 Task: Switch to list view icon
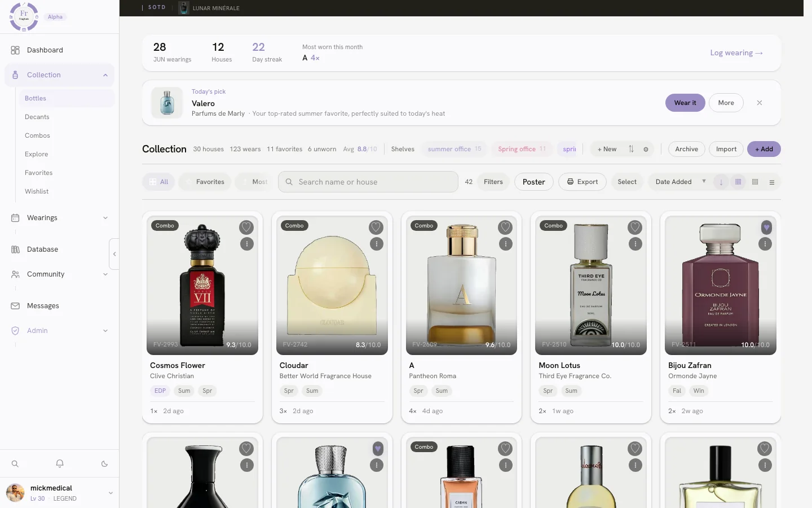click(772, 182)
